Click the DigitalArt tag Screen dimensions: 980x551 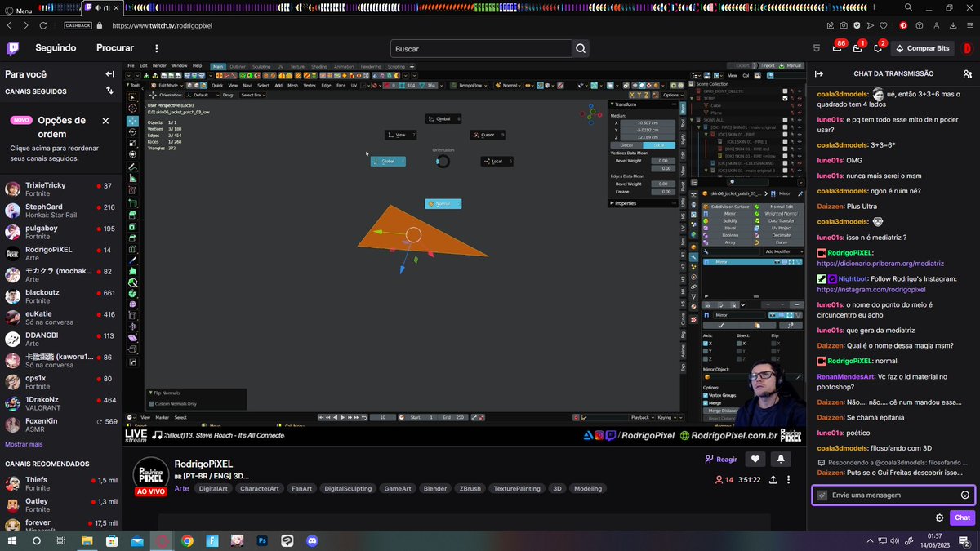tap(213, 488)
